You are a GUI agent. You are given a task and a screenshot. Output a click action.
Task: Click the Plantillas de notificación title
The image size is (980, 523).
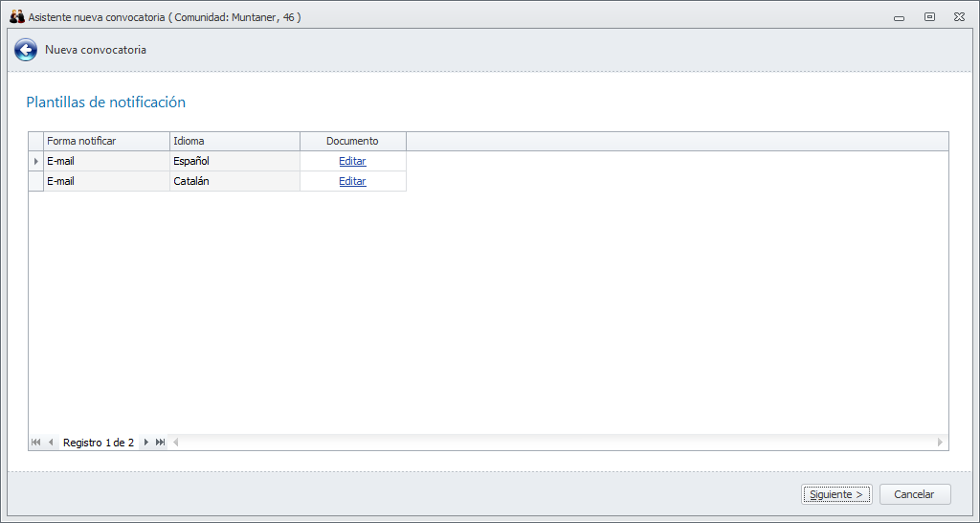point(105,102)
